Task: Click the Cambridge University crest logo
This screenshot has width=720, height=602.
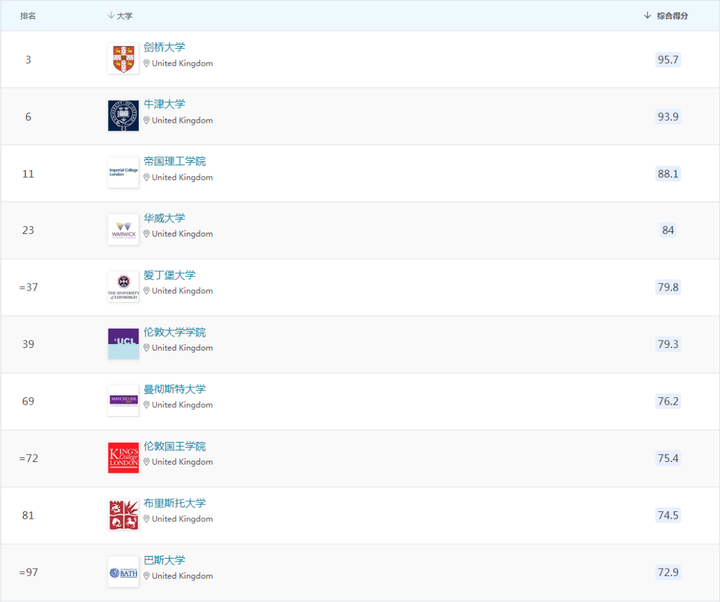Action: [x=123, y=59]
